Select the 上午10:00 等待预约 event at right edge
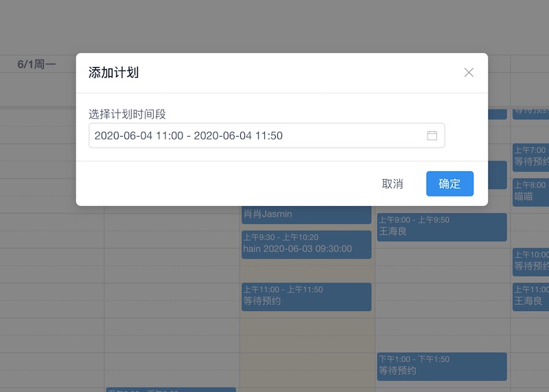The height and width of the screenshot is (392, 549). point(530,262)
